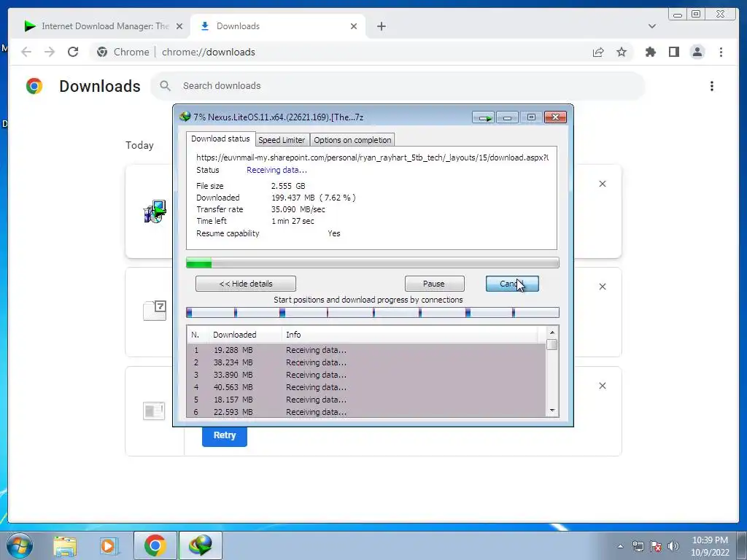This screenshot has height=560, width=747.
Task: Select connection row 4 with 40.563 MB
Action: tap(366, 387)
